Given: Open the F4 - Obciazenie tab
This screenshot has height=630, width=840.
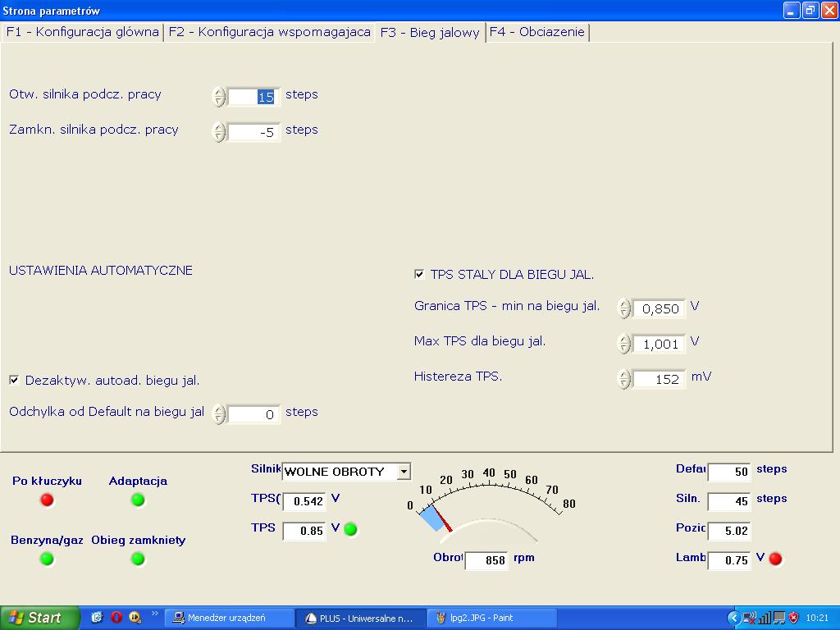Looking at the screenshot, I should 537,32.
